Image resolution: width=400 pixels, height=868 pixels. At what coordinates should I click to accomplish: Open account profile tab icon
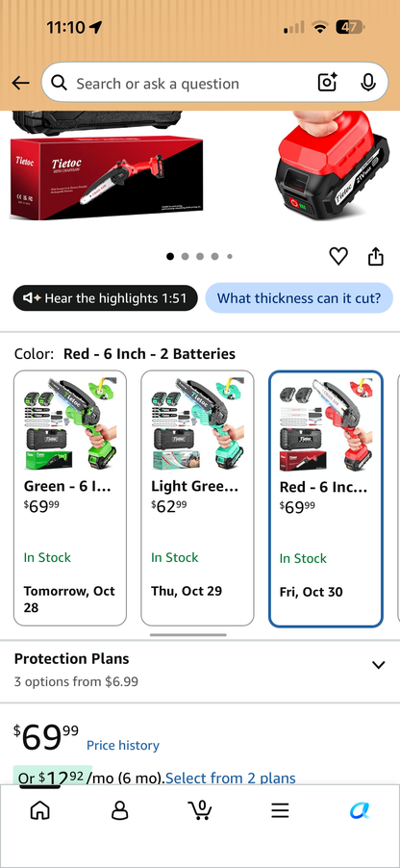click(x=119, y=810)
